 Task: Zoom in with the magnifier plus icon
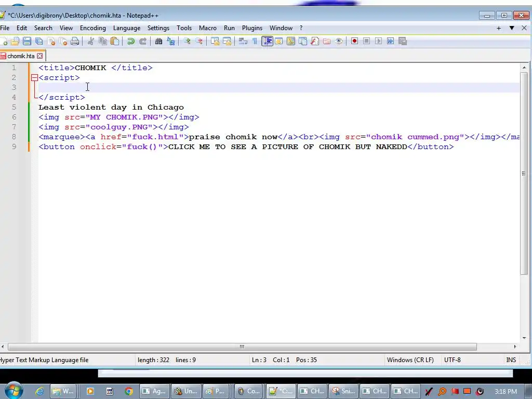[187, 41]
